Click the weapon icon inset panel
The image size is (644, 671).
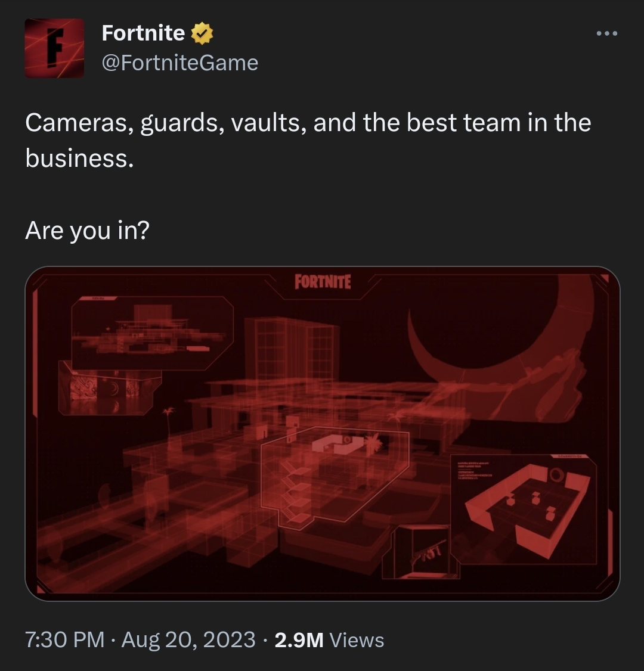pos(421,553)
